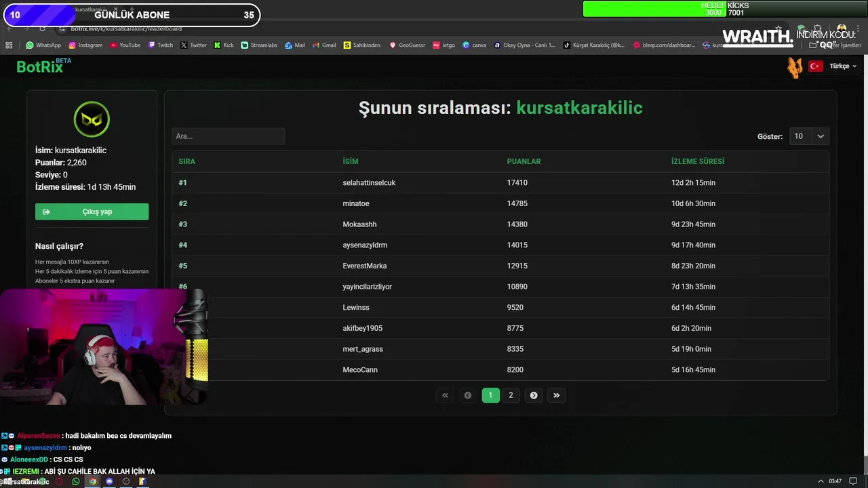Screen dimensions: 868x488
Task: Click the akifbey1905 leaderboard name
Action: pos(363,328)
